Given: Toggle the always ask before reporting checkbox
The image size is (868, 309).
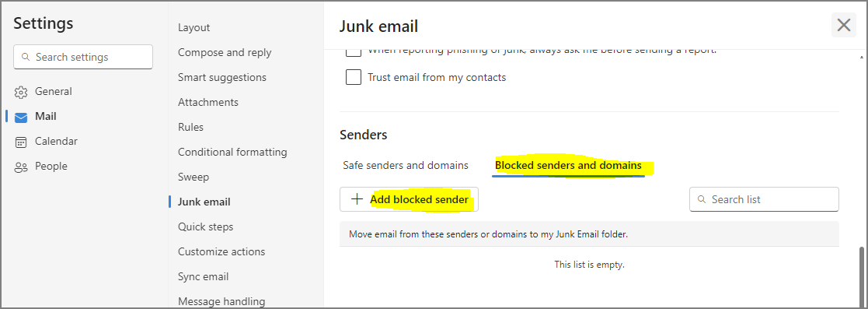Looking at the screenshot, I should 353,51.
